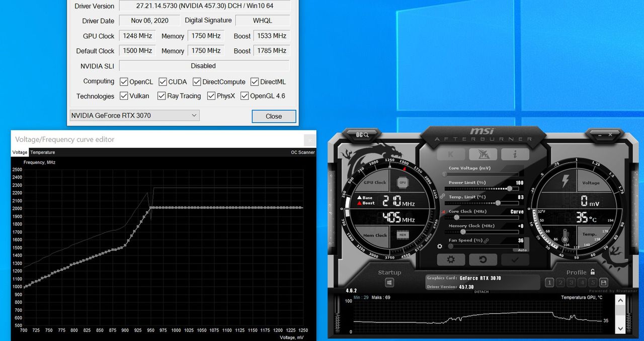The width and height of the screenshot is (644, 341).
Task: Click the Power Limit value 100
Action: [x=520, y=183]
